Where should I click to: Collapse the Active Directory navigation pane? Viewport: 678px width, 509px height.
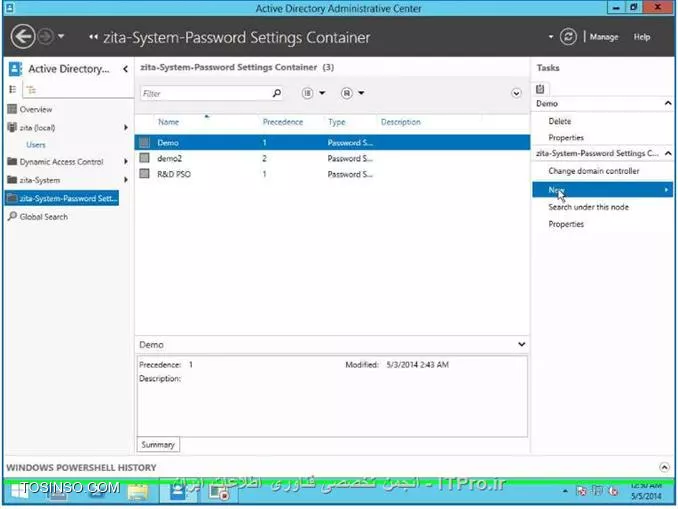click(x=125, y=69)
